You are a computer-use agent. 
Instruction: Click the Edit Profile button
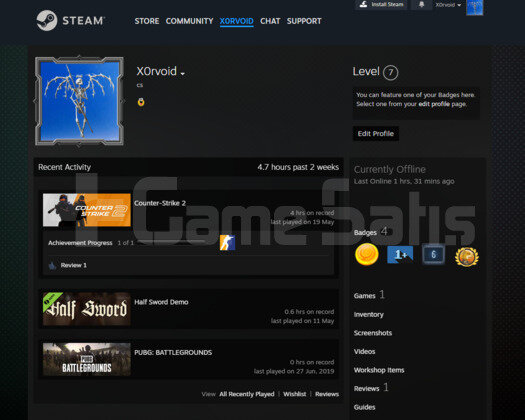coord(376,134)
